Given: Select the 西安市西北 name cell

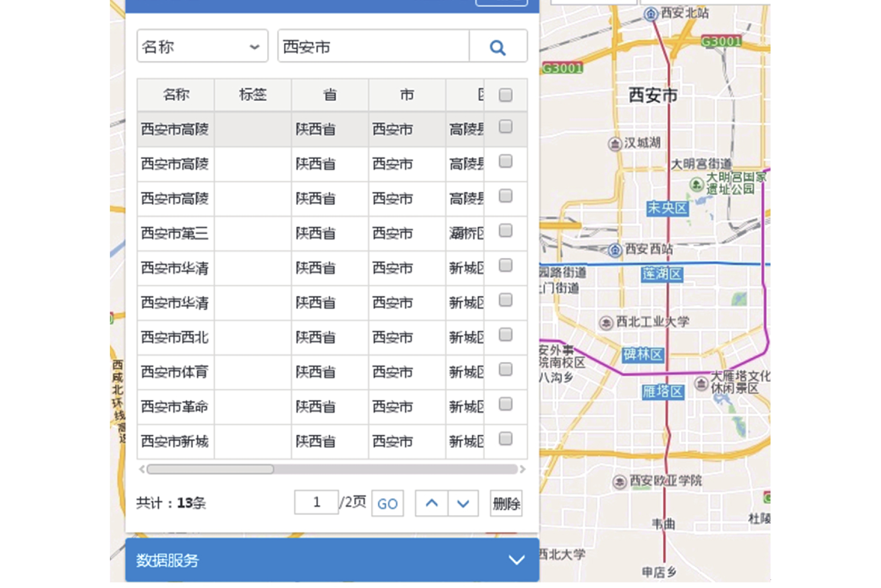Looking at the screenshot, I should (x=176, y=337).
